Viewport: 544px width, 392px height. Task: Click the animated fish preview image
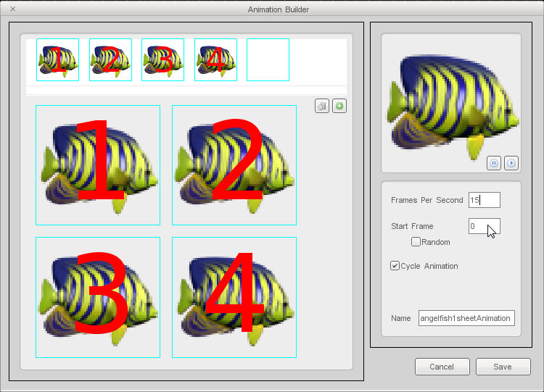pos(453,107)
